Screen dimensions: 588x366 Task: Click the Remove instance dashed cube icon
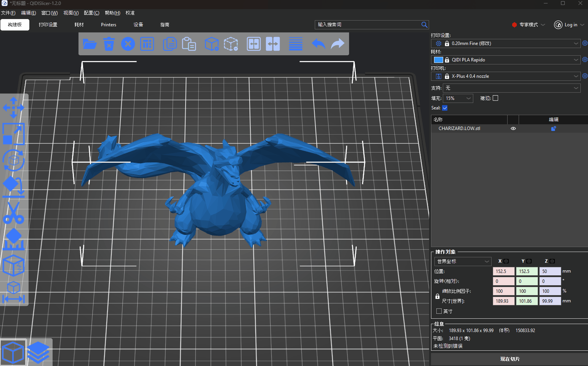point(231,44)
